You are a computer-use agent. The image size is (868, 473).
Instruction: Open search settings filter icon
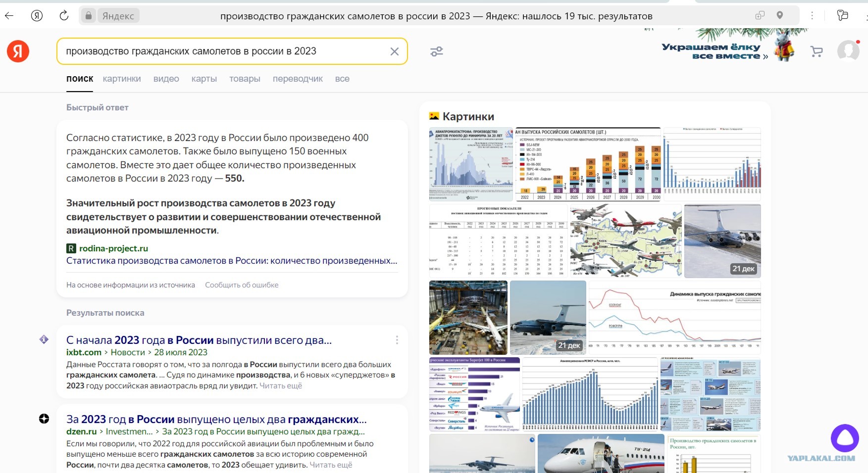coord(437,51)
